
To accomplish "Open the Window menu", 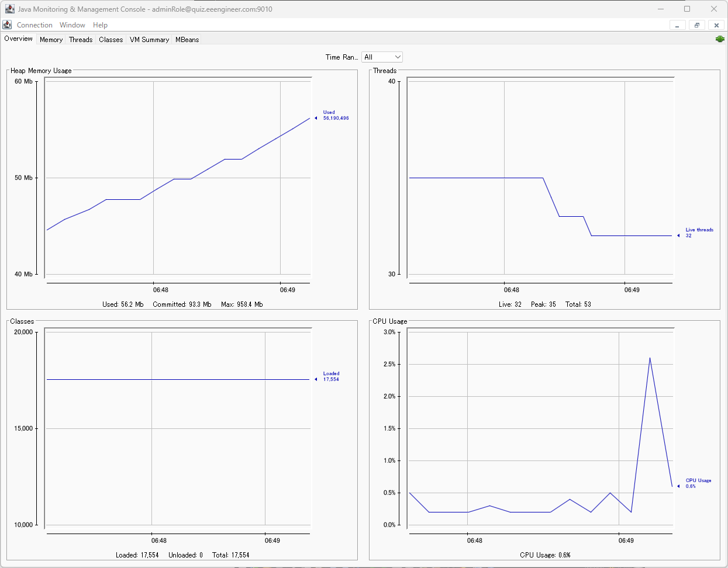I will [72, 25].
